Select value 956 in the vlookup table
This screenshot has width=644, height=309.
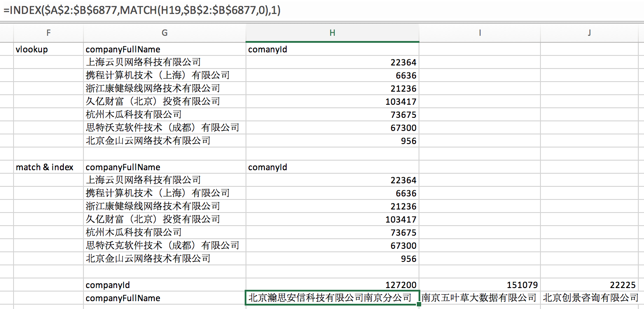(332, 141)
